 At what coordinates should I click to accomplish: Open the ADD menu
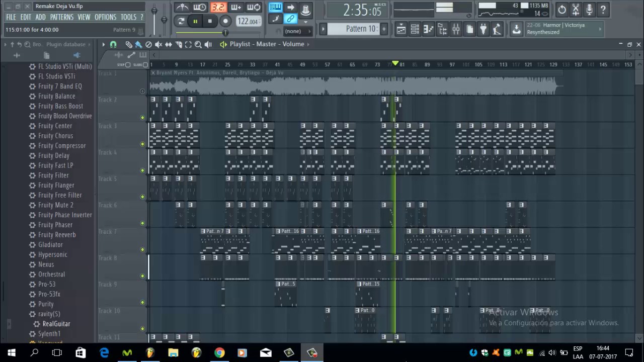click(x=41, y=17)
